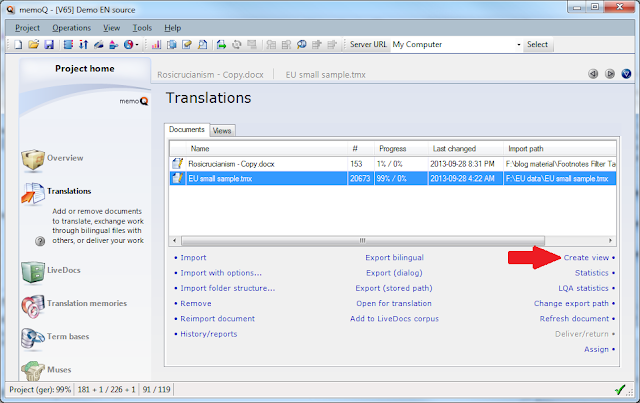The height and width of the screenshot is (403, 640).
Task: Click the scrollbar left arrow in document list
Action: point(175,240)
